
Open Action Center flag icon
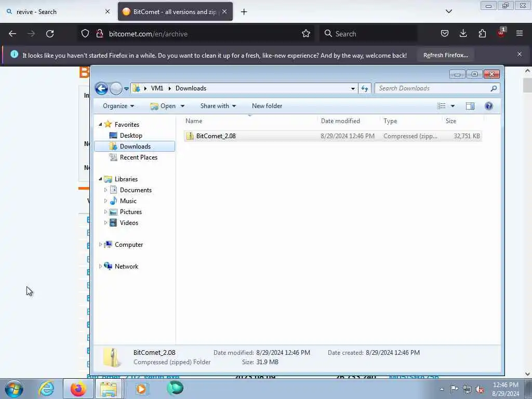click(454, 389)
